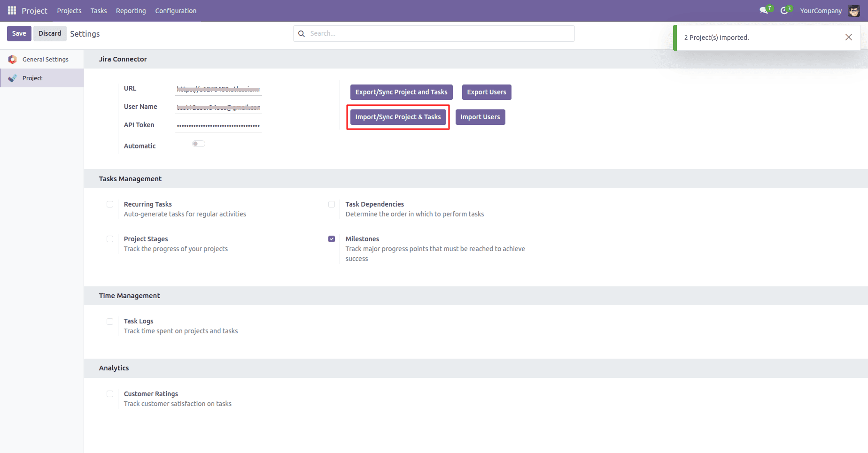Open the Projects menu
Screen dimensions: 868x453
coord(69,10)
